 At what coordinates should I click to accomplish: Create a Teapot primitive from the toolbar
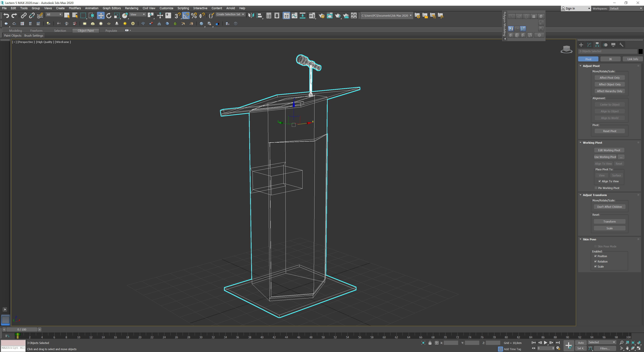click(x=109, y=24)
